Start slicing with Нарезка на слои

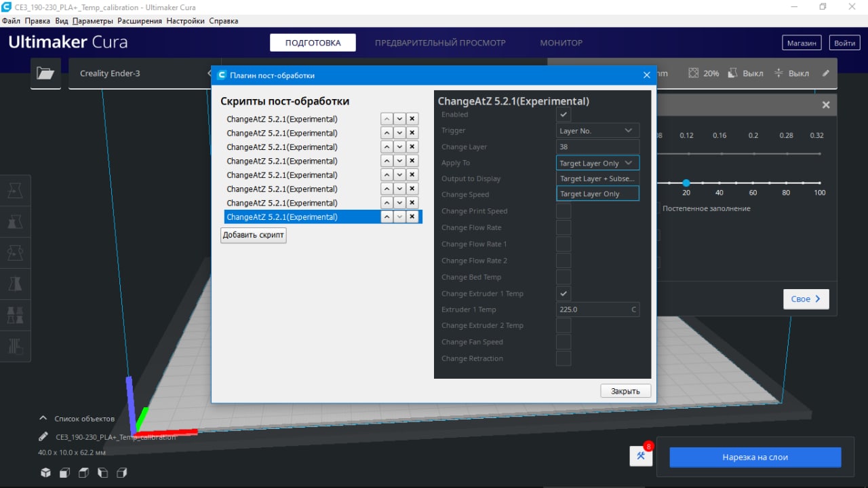click(755, 457)
